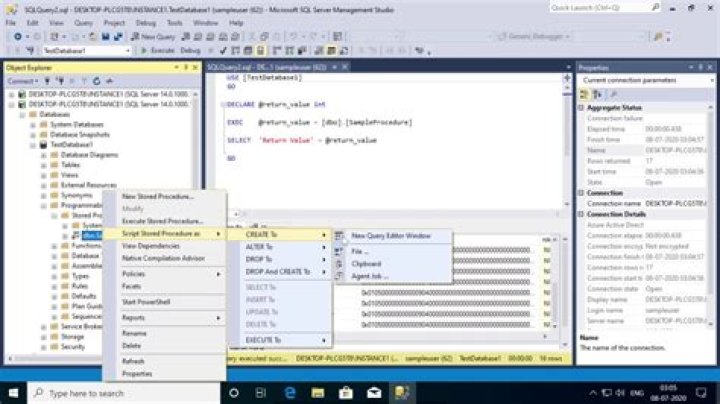
Task: Collapse the Connection Details section
Action: 581,214
